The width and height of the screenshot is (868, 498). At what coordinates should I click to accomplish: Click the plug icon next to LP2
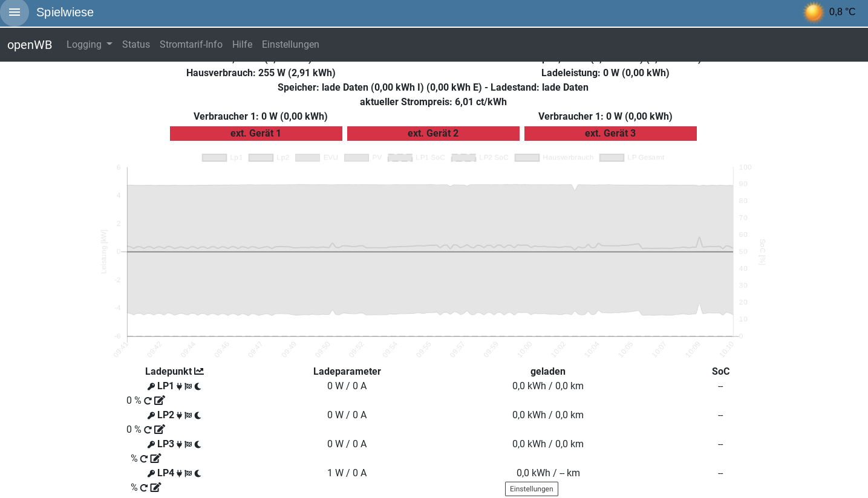coord(179,416)
